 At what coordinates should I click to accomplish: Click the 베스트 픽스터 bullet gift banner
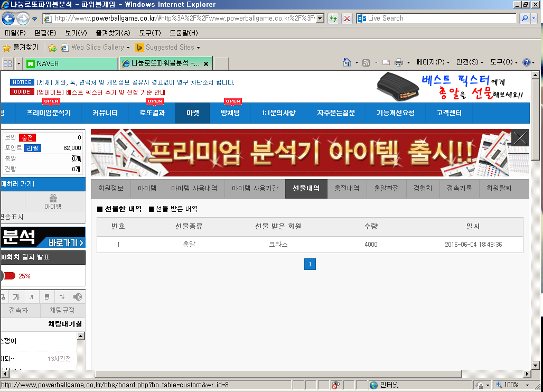click(x=450, y=87)
